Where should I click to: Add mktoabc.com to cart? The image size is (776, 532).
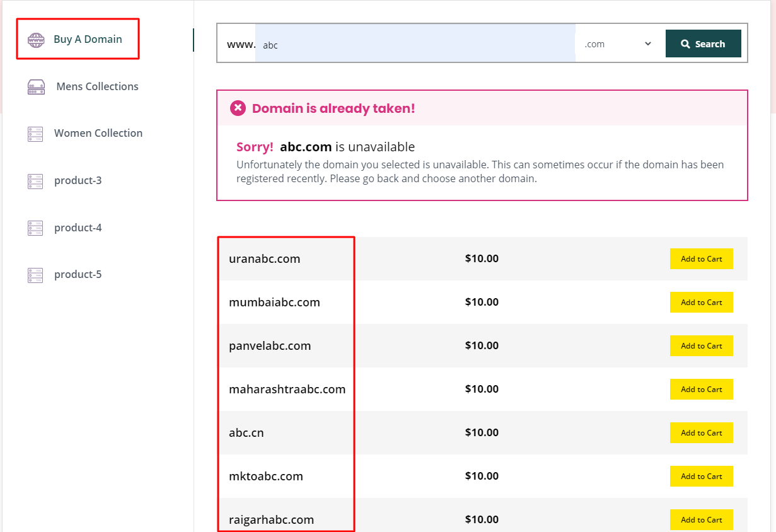click(701, 477)
